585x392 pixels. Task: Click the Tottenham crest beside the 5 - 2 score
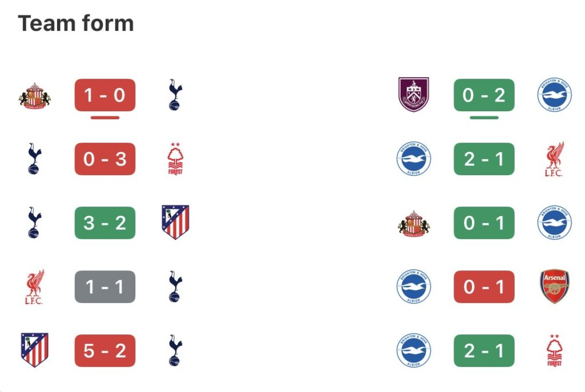(175, 350)
